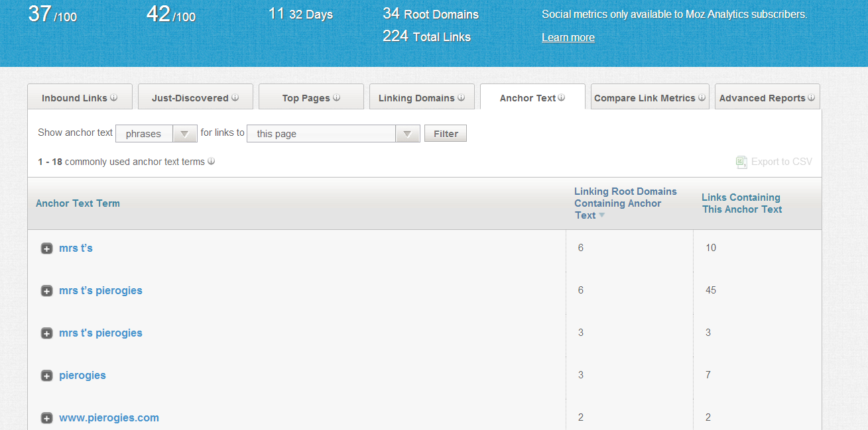The height and width of the screenshot is (430, 868).
Task: Click the 42/100 score
Action: (x=171, y=14)
